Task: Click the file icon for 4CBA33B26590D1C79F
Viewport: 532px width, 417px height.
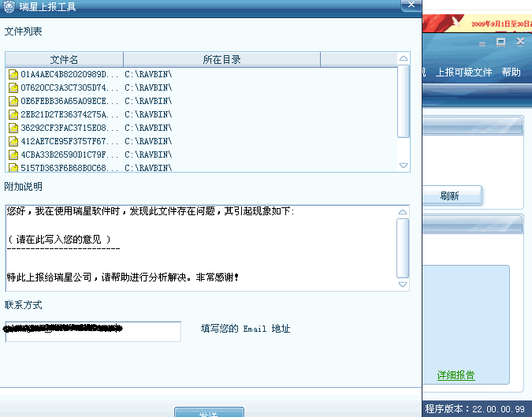Action: coord(13,155)
